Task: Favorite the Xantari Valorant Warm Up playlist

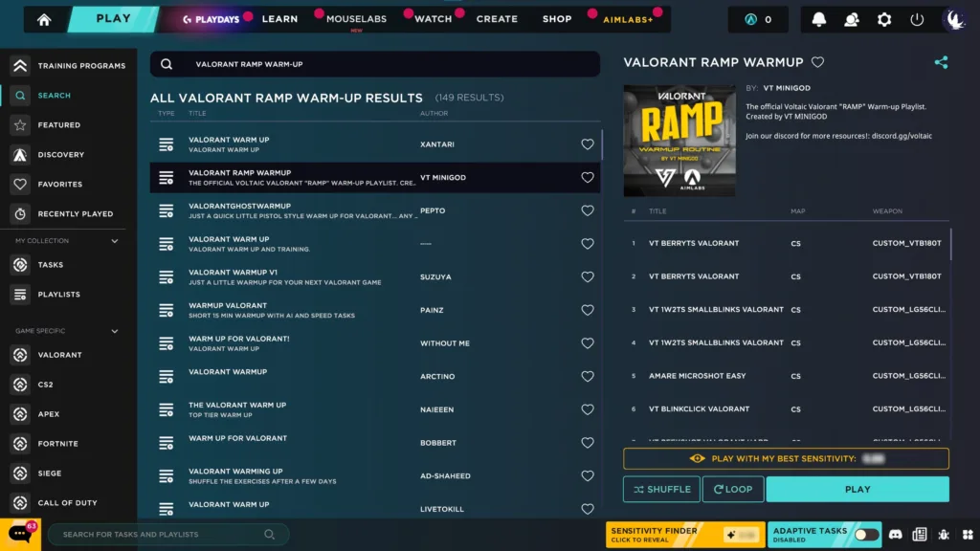Action: (x=588, y=144)
